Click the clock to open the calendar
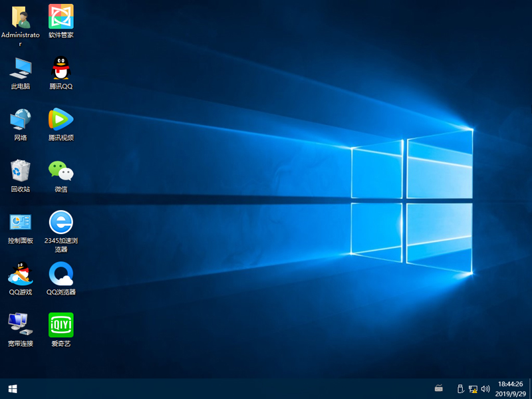The width and height of the screenshot is (532, 399). point(510,388)
